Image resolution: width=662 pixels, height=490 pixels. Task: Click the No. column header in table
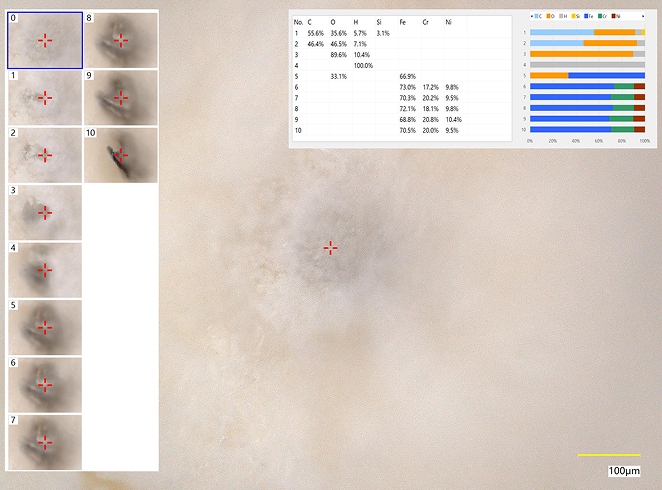tap(298, 21)
